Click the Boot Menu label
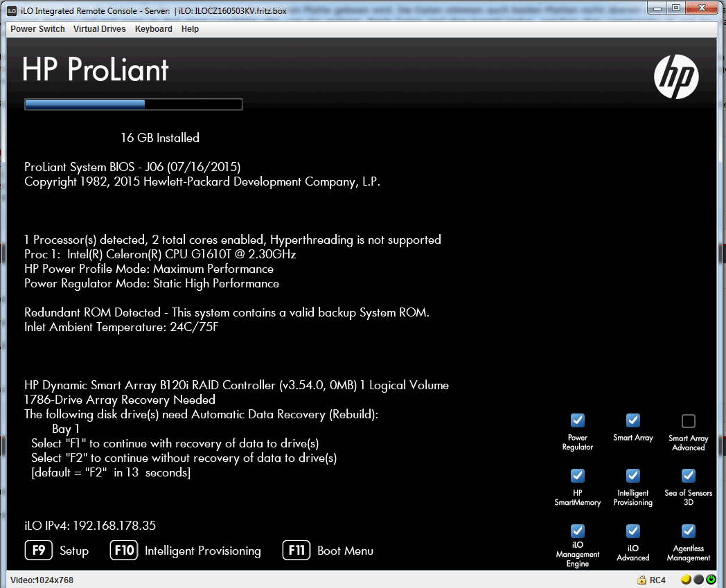The height and width of the screenshot is (588, 726). pos(346,551)
